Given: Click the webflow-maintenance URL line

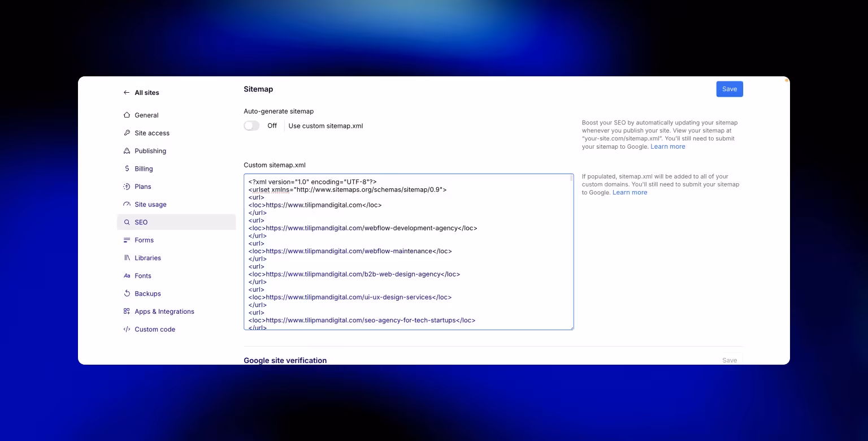Looking at the screenshot, I should [350, 251].
